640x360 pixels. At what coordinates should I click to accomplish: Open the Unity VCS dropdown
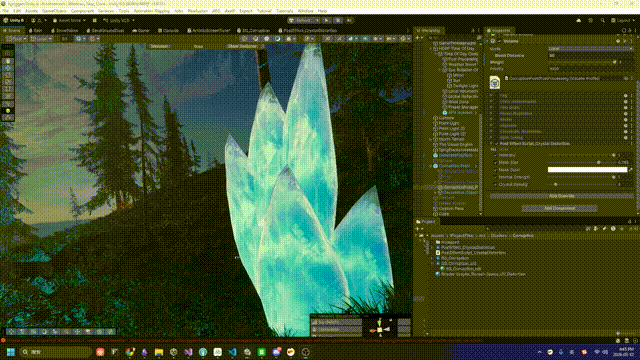click(x=119, y=20)
